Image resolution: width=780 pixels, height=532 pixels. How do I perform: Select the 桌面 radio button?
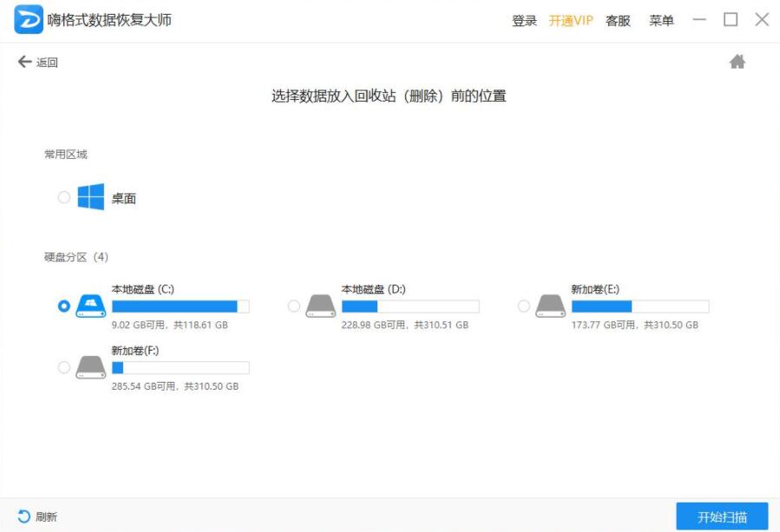click(64, 197)
